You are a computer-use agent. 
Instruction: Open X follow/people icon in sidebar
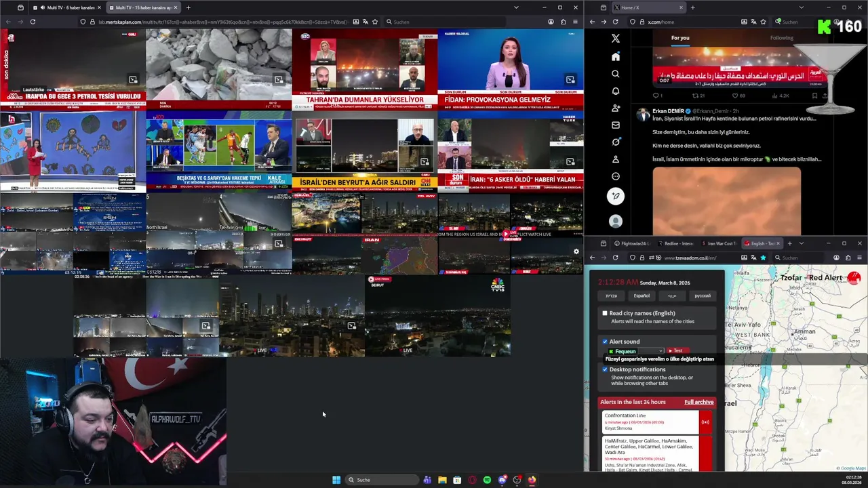click(615, 108)
